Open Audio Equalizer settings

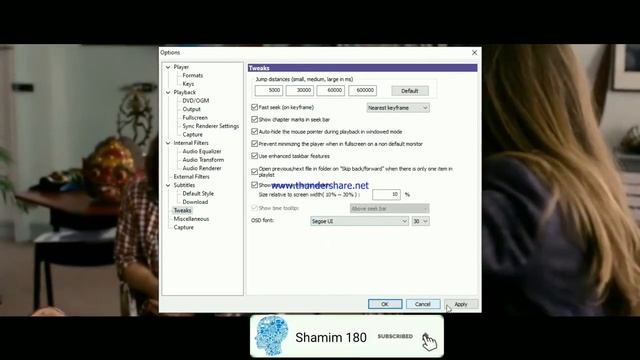[202, 151]
